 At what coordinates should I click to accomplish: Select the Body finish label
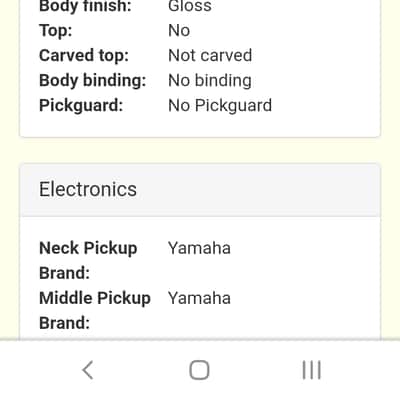point(85,6)
